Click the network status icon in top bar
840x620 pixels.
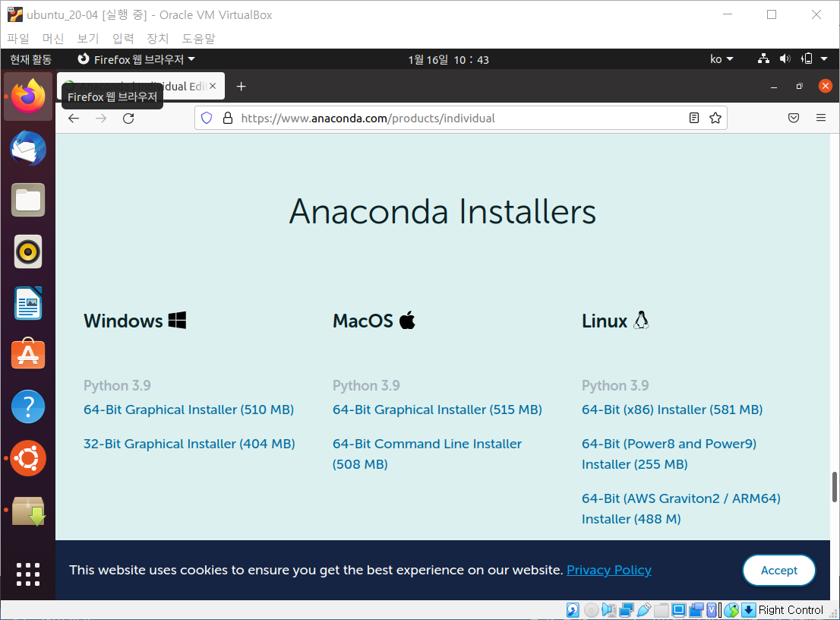point(763,59)
